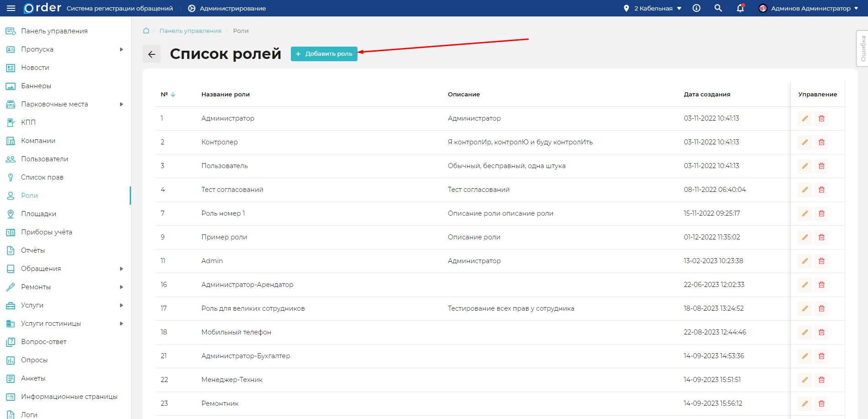The width and height of the screenshot is (868, 419).
Task: Open the 2 Кабельная location dropdown
Action: [x=653, y=8]
